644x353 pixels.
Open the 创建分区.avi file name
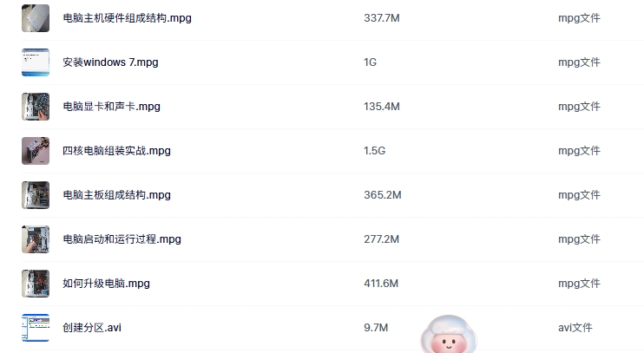pos(92,328)
